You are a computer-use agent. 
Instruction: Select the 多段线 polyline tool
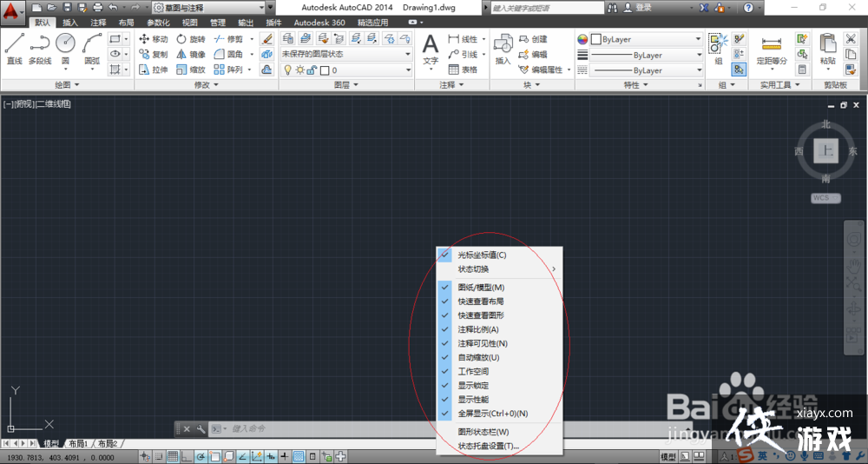pos(39,49)
